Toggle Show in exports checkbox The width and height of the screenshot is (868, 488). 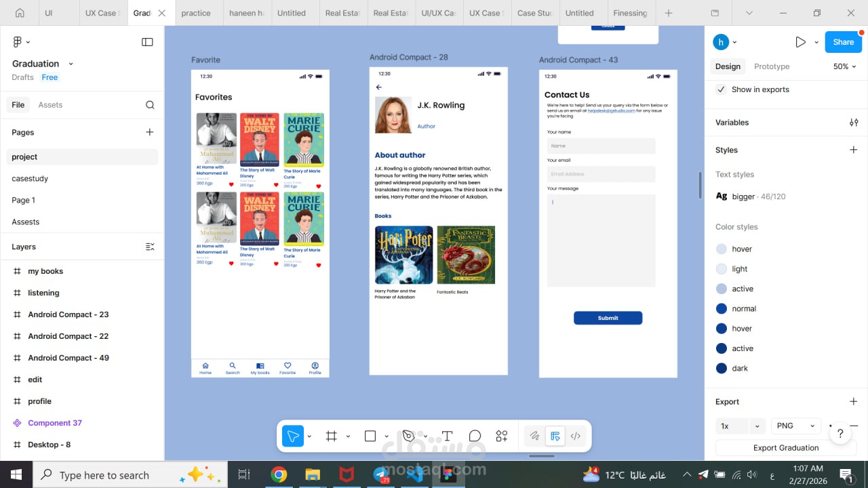tap(721, 89)
